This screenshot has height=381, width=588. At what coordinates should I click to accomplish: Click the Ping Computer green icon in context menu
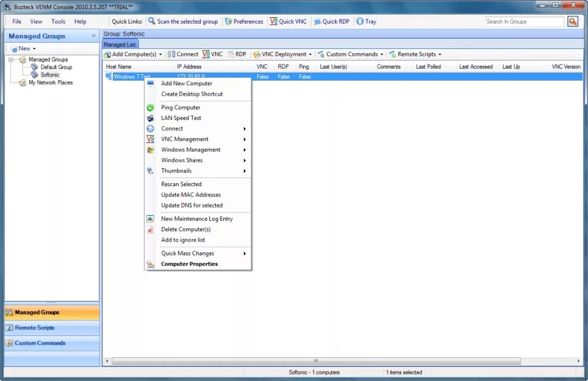(150, 108)
